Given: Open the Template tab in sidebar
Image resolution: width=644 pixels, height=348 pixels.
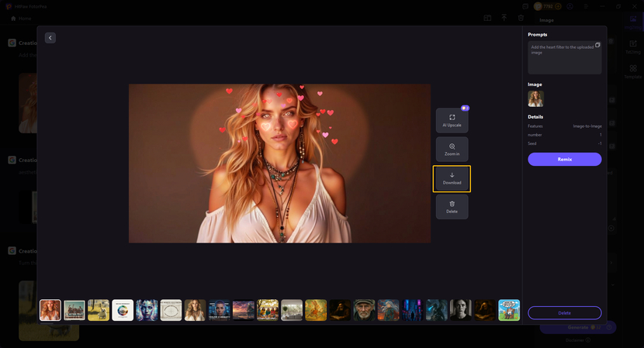Looking at the screenshot, I should point(633,71).
